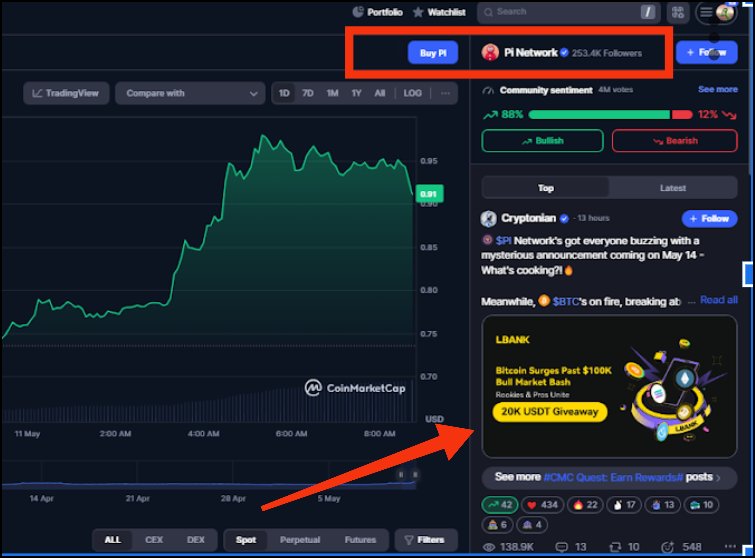Open the Portfolio page
755x558 pixels.
coord(378,12)
